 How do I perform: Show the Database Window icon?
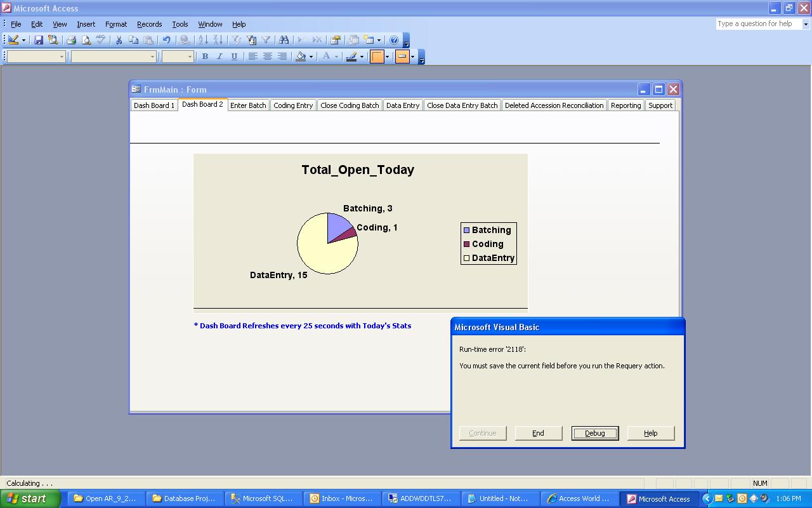tap(353, 40)
